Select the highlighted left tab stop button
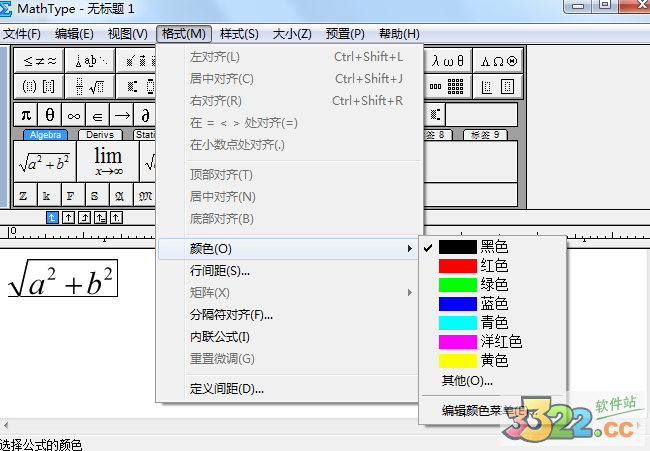Screen dimensions: 650x451 click(52, 217)
